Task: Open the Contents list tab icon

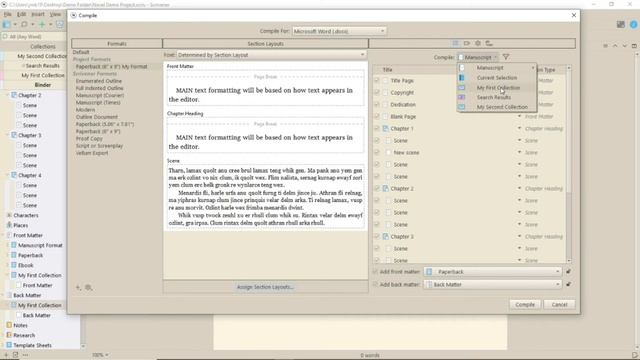Action: click(x=456, y=43)
